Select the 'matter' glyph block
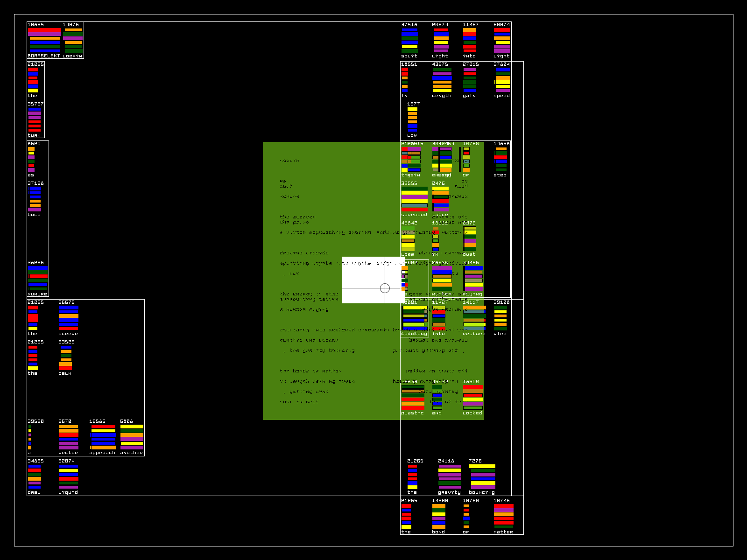Image resolution: width=747 pixels, height=560 pixels. (x=503, y=516)
